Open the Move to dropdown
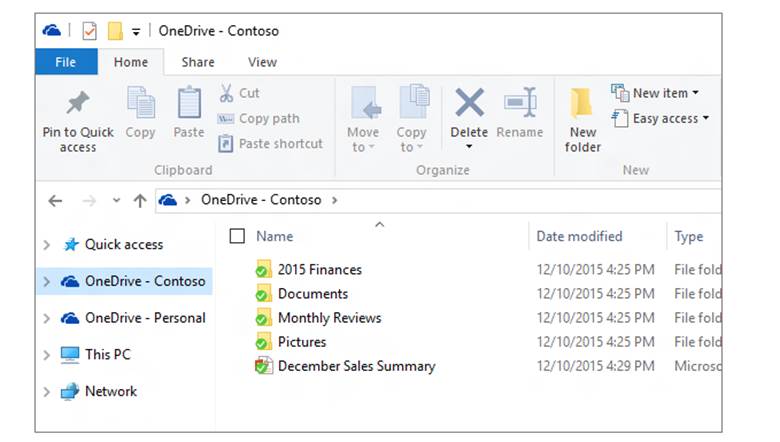 tap(363, 120)
